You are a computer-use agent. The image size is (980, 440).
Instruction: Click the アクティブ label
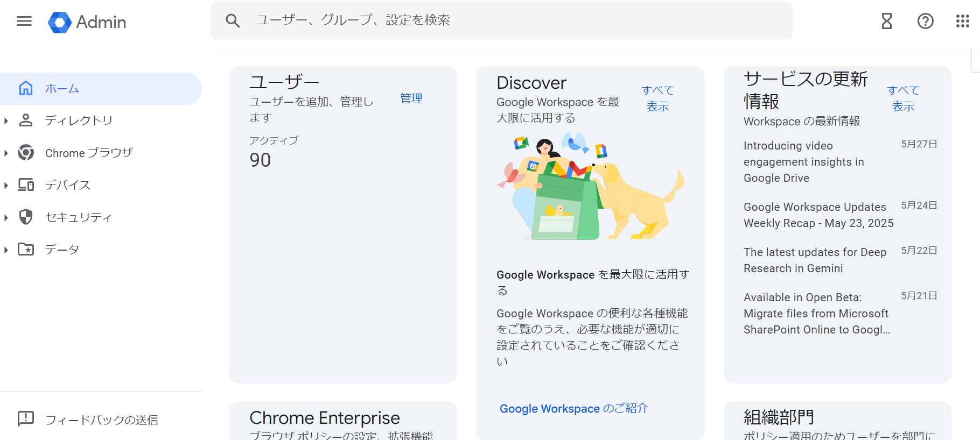274,140
